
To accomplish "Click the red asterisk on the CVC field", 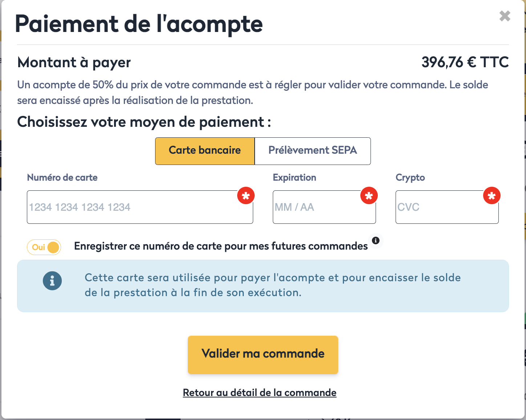I will pos(491,196).
